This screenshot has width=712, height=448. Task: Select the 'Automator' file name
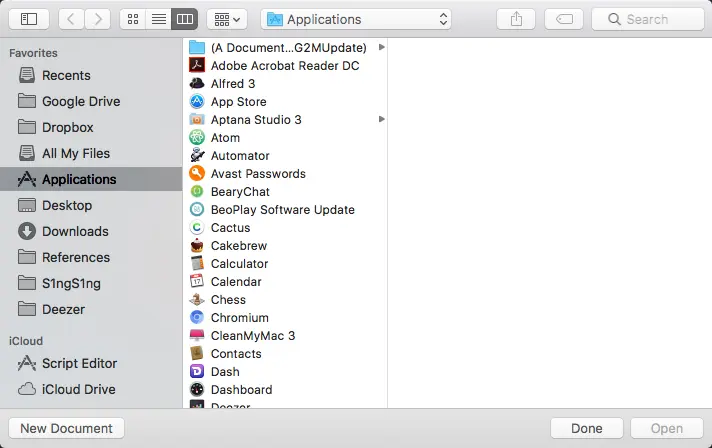point(240,156)
